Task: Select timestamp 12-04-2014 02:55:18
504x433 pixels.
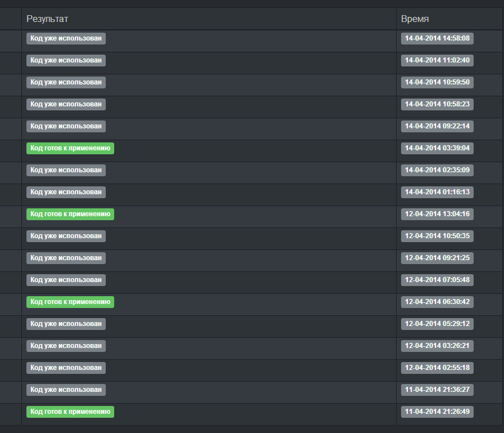Action: click(437, 368)
